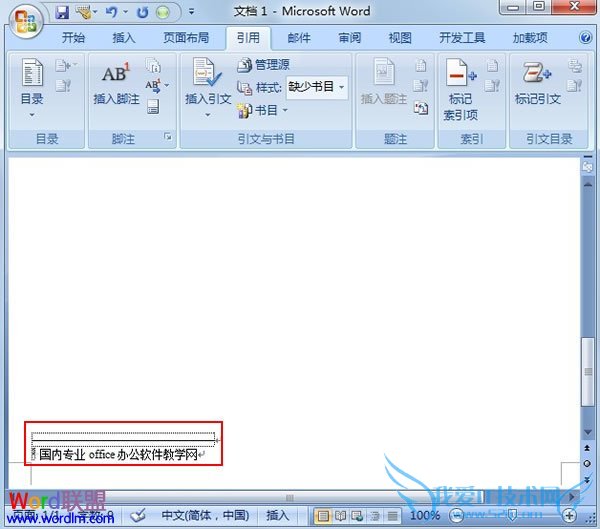This screenshot has height=529, width=600.
Task: Undo the last action
Action: 111,13
